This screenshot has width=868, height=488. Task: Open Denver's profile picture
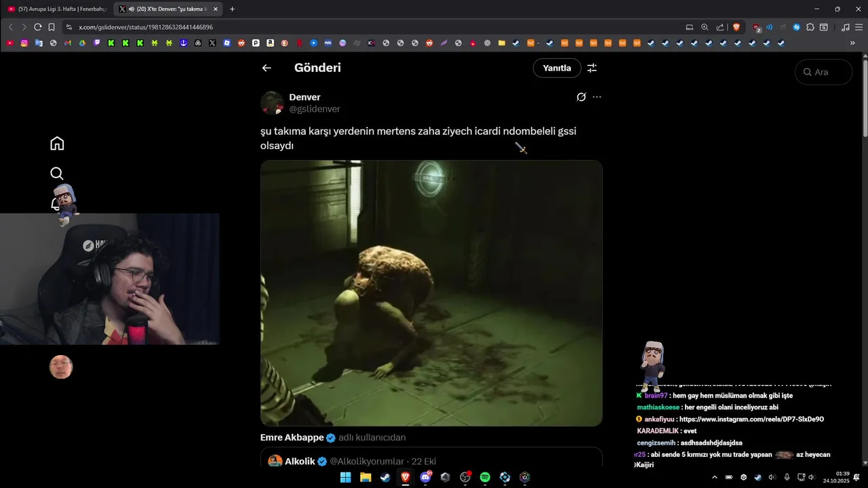tap(272, 103)
